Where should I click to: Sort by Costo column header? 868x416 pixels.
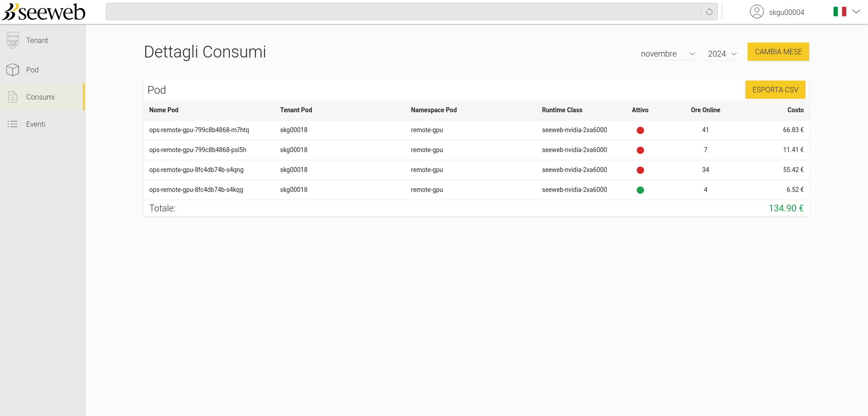795,110
